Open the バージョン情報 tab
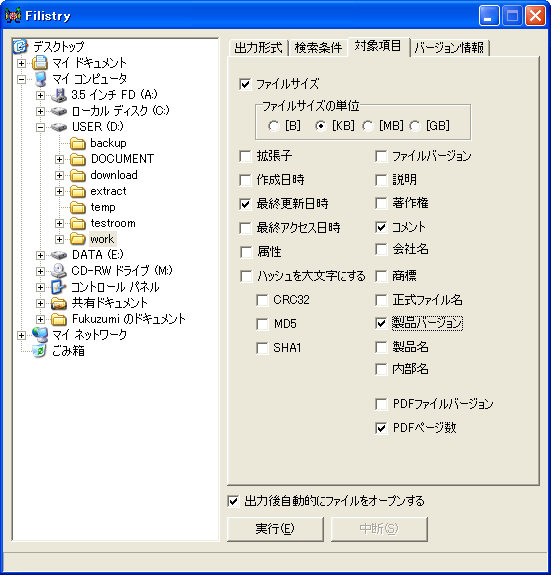Image resolution: width=551 pixels, height=575 pixels. 449,48
